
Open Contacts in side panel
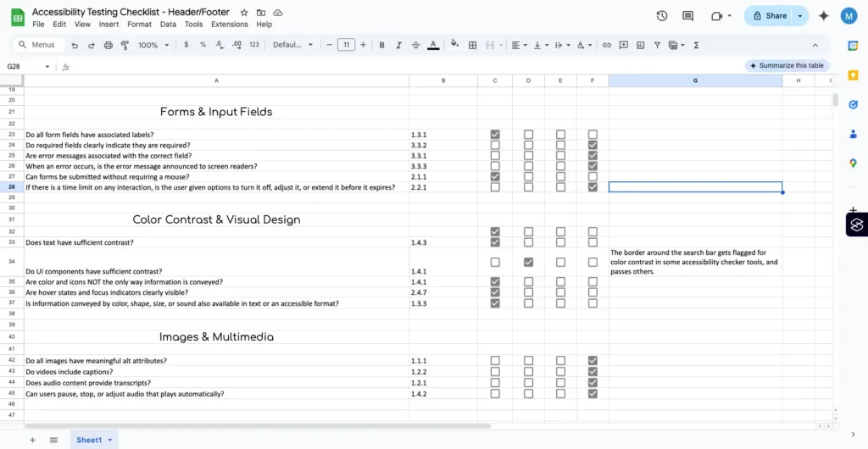click(x=853, y=133)
